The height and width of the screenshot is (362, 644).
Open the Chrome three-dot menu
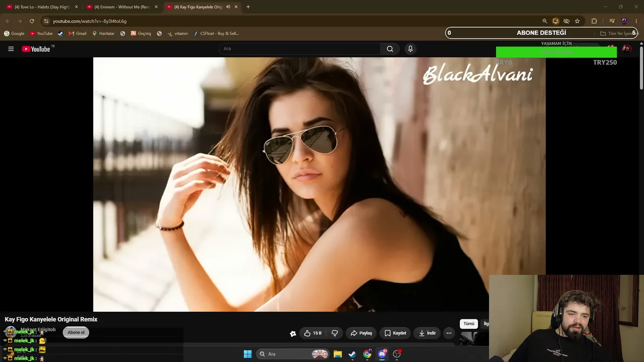(636, 21)
